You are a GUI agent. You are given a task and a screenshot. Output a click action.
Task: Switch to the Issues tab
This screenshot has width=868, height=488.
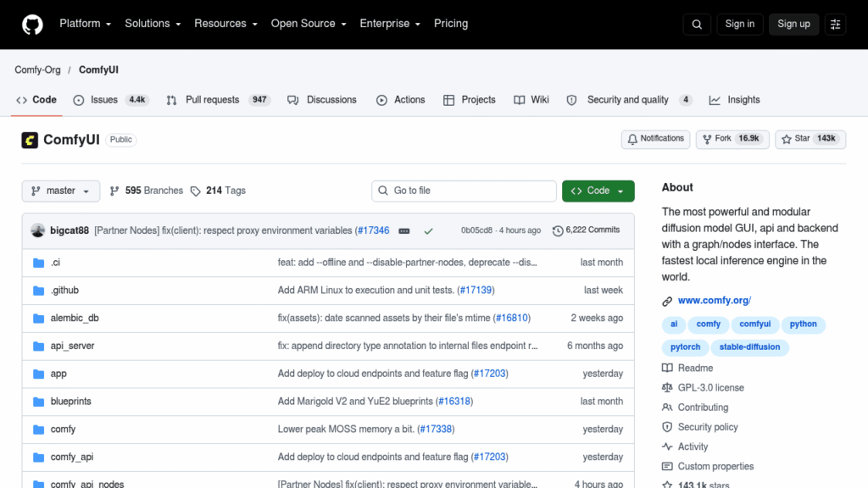click(x=111, y=100)
